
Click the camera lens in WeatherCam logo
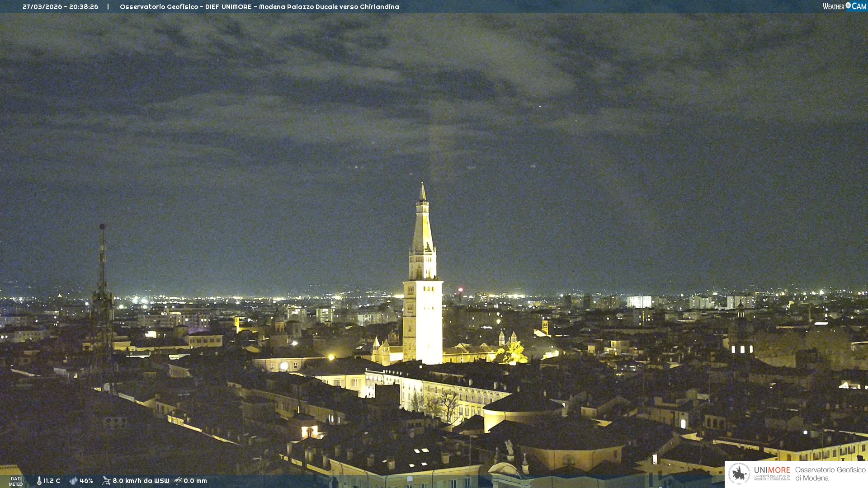point(848,5)
